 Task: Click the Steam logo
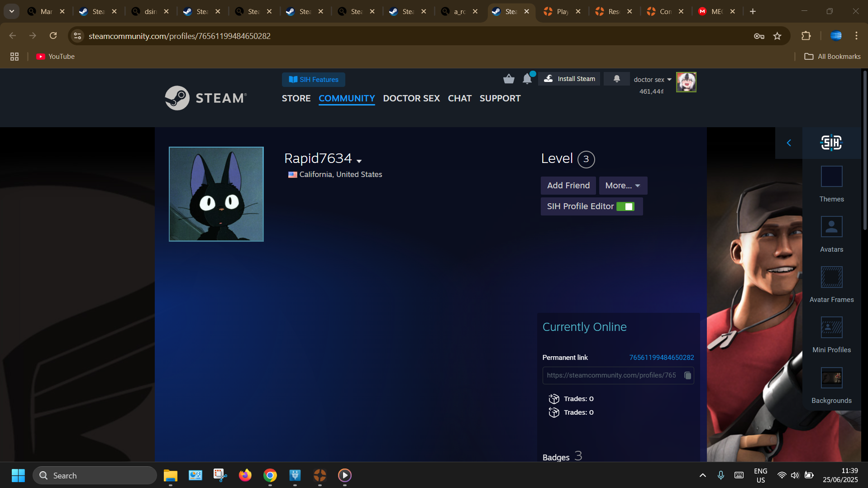[x=206, y=98]
